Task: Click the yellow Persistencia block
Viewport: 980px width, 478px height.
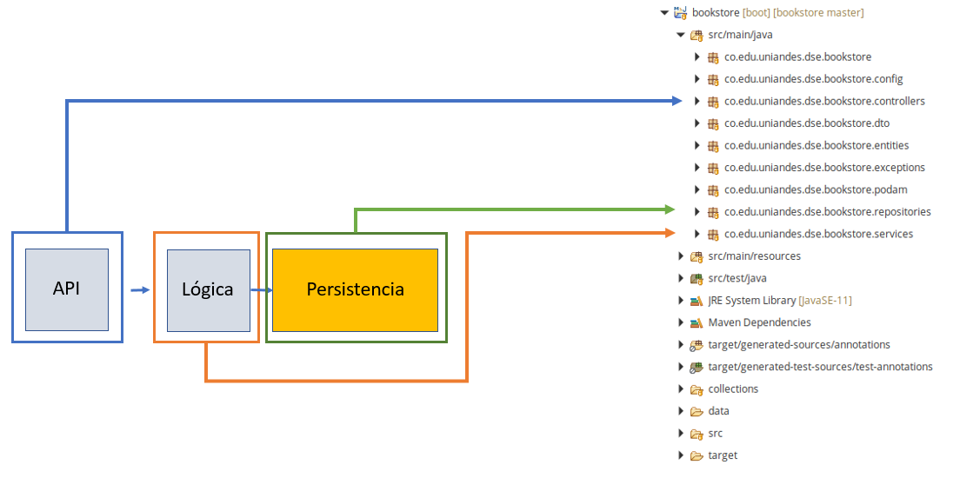Action: 355,289
